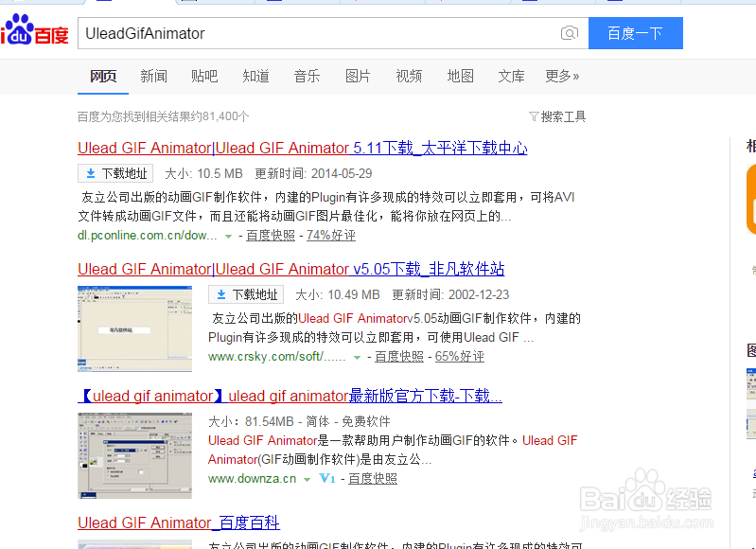
Task: Click www.crsky.com/soft URL
Action: [276, 357]
